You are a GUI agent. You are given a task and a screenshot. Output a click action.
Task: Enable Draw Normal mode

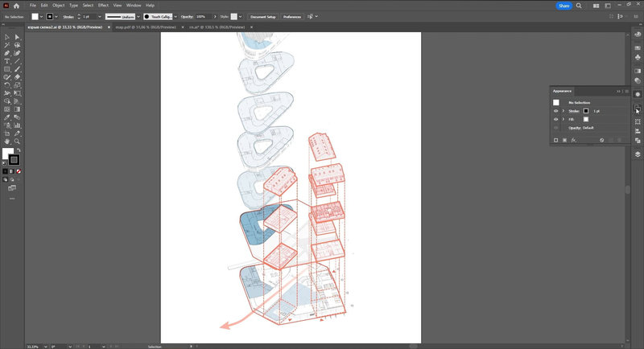(x=6, y=179)
